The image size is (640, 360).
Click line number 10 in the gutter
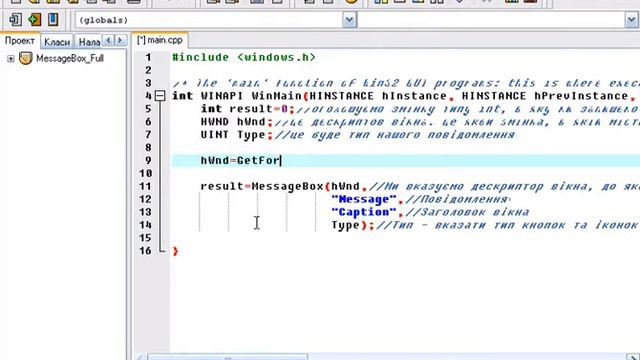(145, 173)
